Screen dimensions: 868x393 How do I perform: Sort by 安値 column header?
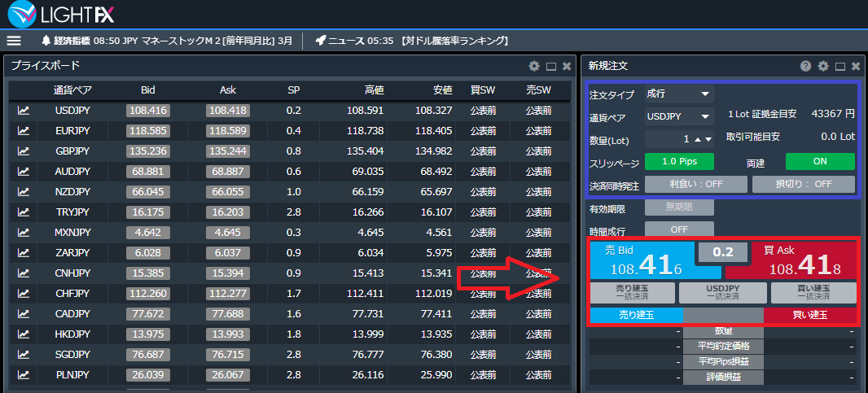pos(443,90)
